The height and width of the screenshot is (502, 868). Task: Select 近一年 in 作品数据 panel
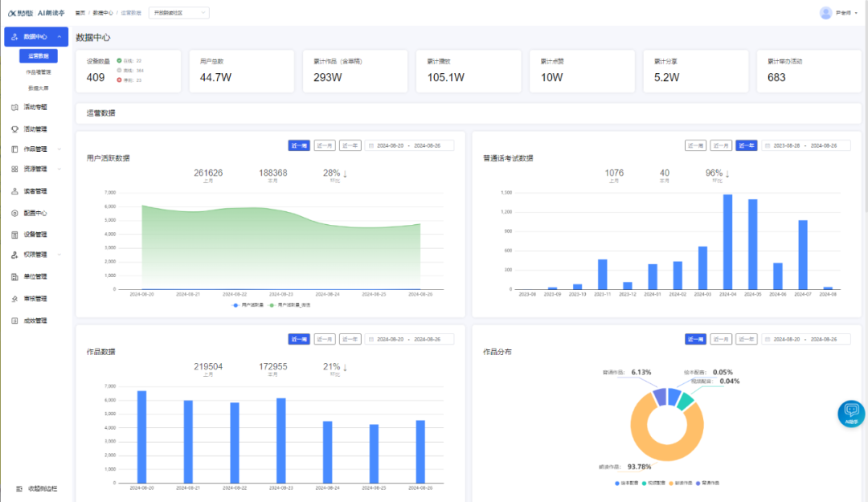(x=350, y=339)
